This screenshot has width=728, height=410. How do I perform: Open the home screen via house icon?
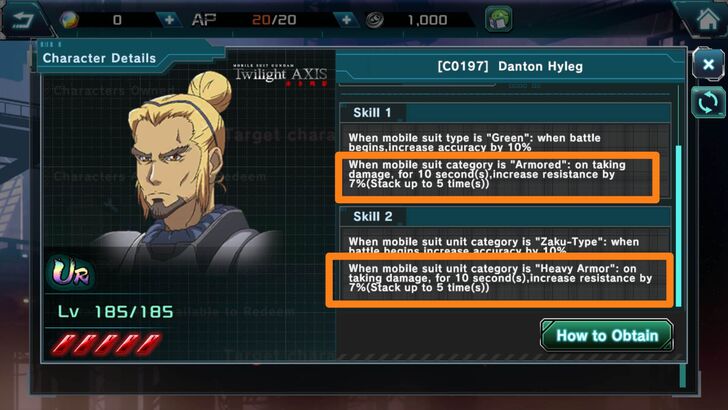tap(707, 20)
